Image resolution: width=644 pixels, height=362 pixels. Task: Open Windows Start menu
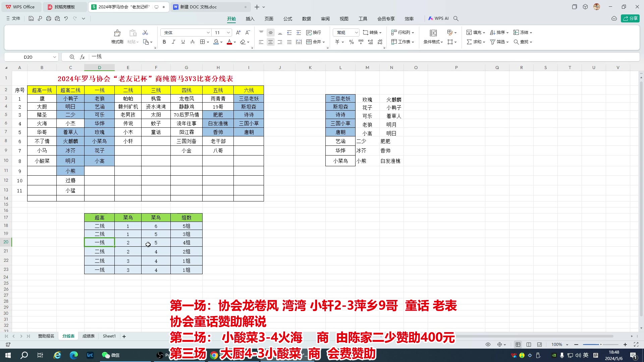[8, 355]
